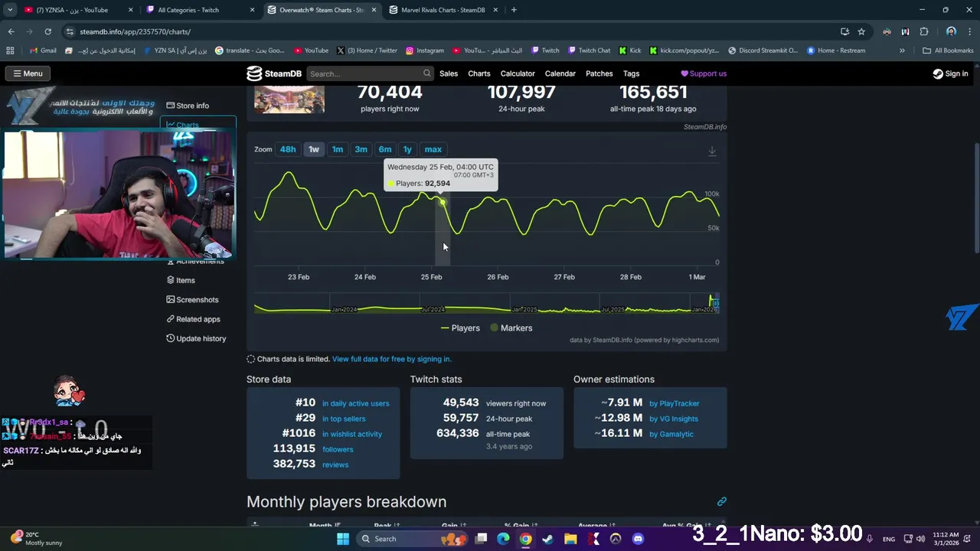This screenshot has width=980, height=551.
Task: Open Overwatch icon on the taskbar
Action: [616, 539]
